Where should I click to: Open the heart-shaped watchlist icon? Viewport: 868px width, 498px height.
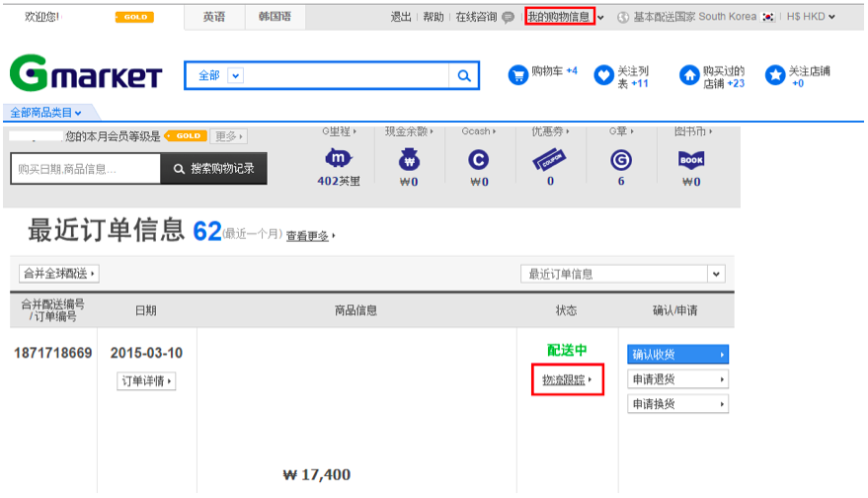click(603, 76)
